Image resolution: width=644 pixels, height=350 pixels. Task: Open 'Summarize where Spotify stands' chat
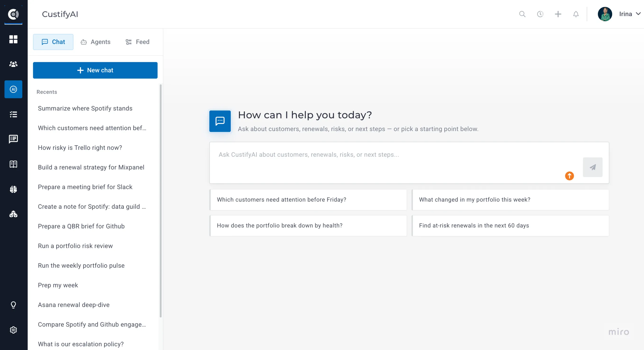(x=85, y=108)
